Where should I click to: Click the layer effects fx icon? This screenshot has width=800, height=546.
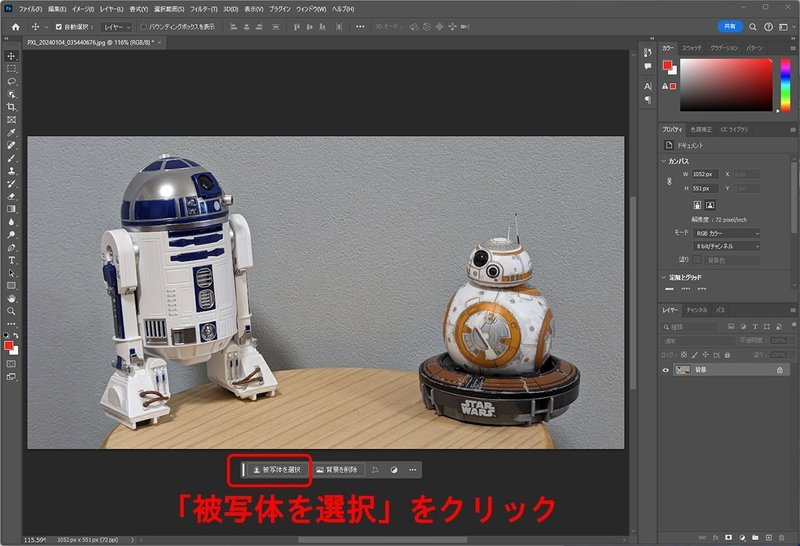coord(715,537)
